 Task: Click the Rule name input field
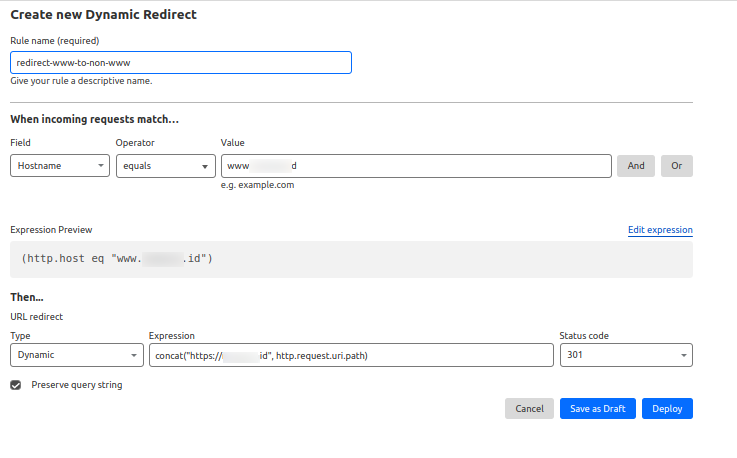tap(181, 63)
